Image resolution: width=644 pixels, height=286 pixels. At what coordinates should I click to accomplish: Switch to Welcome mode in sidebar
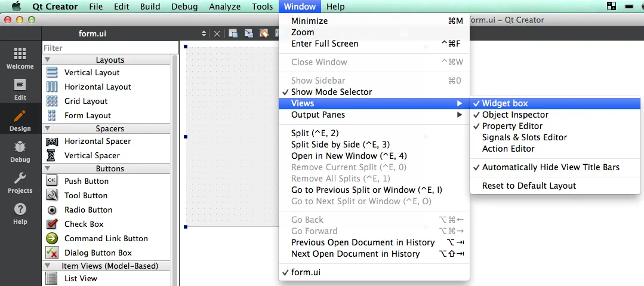[x=20, y=58]
